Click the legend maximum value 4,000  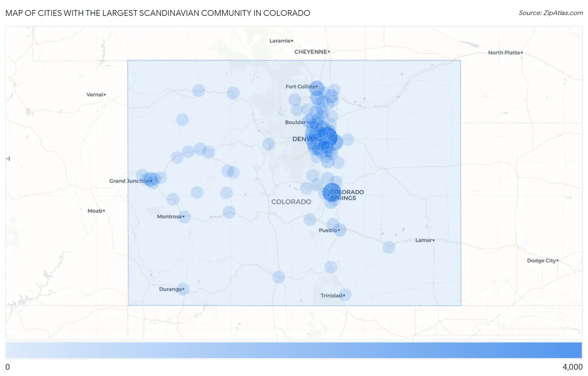pos(572,367)
